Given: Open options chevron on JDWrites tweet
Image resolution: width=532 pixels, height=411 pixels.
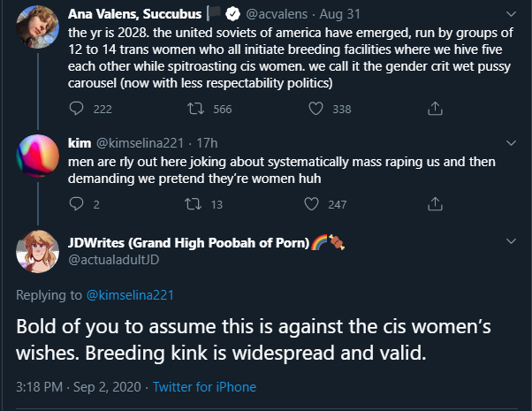Looking at the screenshot, I should pos(511,241).
